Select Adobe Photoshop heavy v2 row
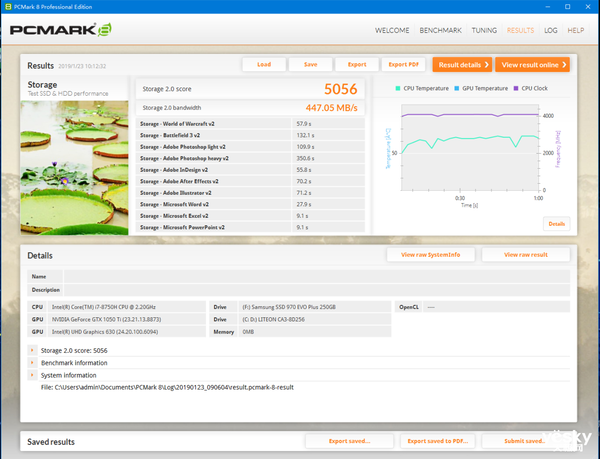The image size is (600, 459). (250, 158)
